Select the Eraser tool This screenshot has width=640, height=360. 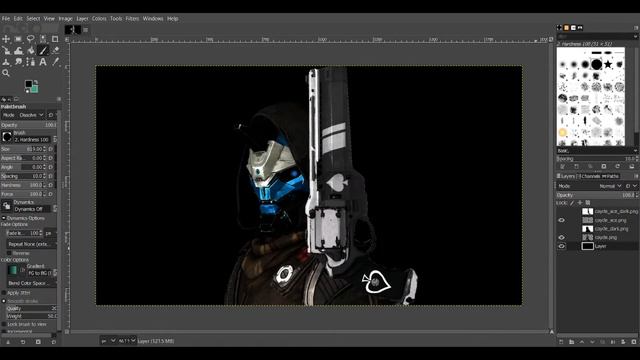[55, 51]
